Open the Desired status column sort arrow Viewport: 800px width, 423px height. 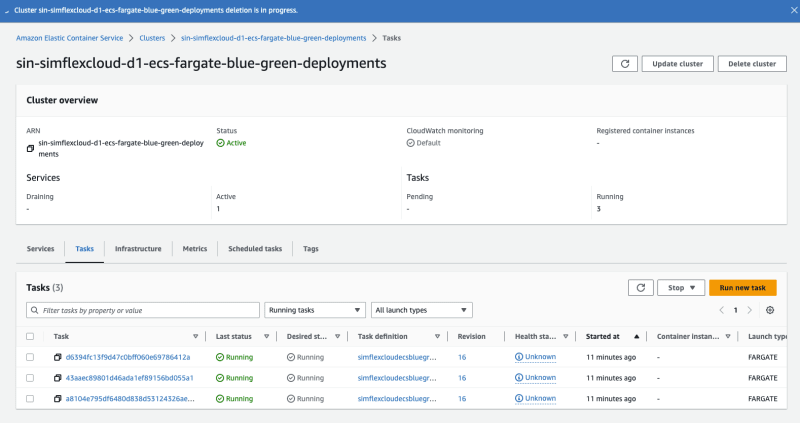tap(337, 336)
